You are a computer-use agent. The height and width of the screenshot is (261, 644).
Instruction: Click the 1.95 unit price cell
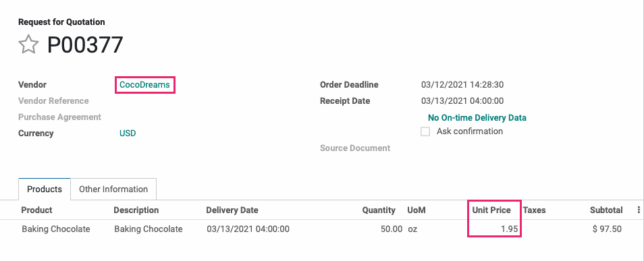pos(509,229)
